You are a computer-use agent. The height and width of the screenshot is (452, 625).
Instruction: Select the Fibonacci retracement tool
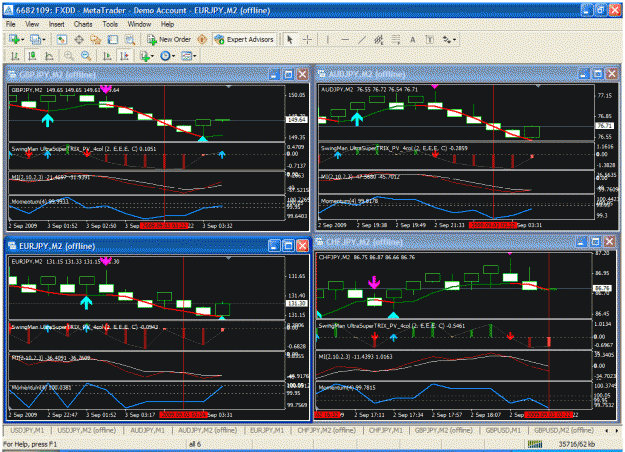pos(396,39)
